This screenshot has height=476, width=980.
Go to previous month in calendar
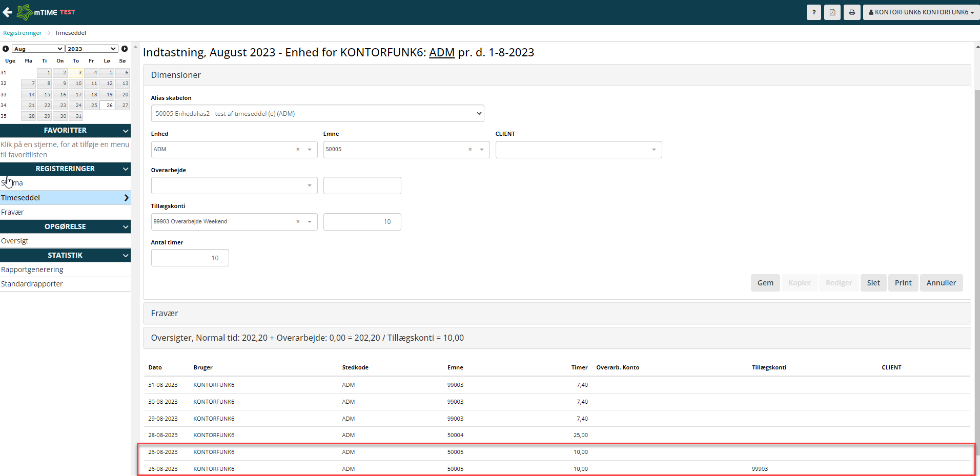click(x=6, y=49)
